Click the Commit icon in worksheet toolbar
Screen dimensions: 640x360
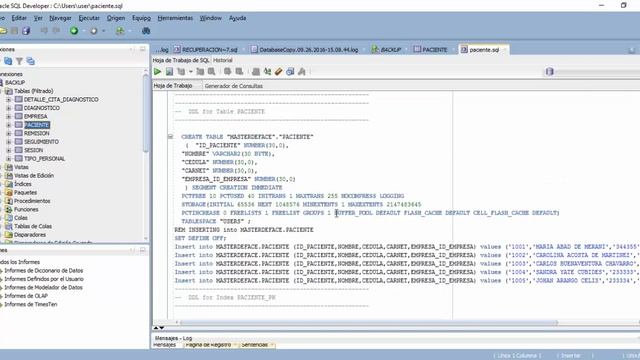click(227, 72)
